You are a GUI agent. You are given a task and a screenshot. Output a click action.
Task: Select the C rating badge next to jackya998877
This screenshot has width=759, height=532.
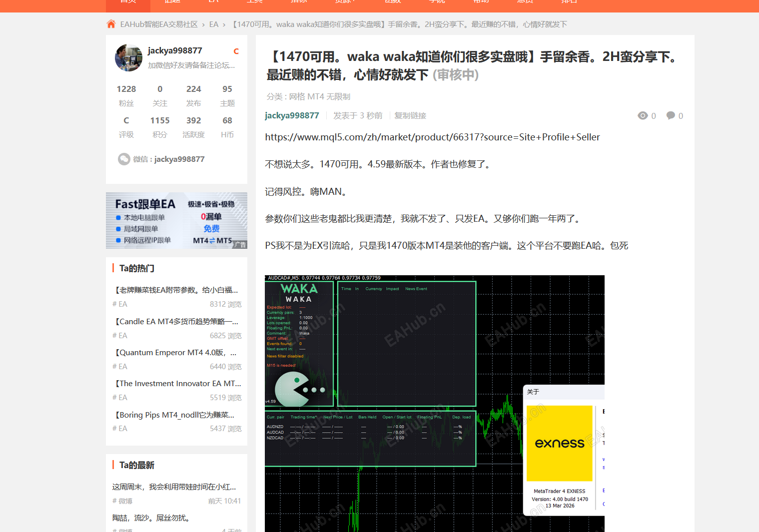click(236, 51)
